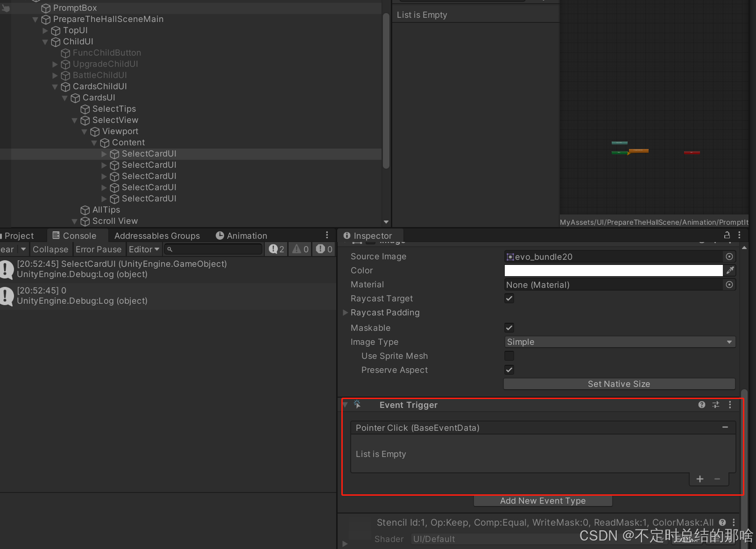
Task: Toggle the warning messages filter in Console
Action: [300, 249]
